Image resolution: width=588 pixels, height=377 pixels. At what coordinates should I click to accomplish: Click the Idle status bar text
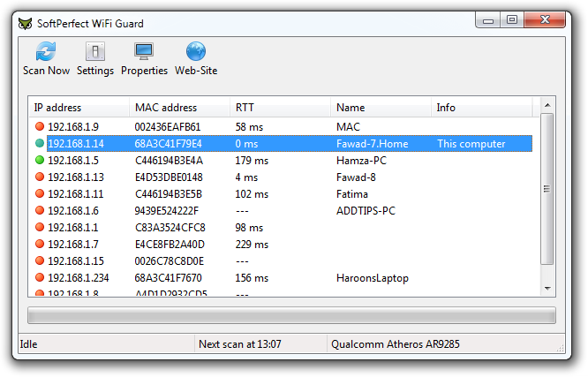[x=28, y=344]
